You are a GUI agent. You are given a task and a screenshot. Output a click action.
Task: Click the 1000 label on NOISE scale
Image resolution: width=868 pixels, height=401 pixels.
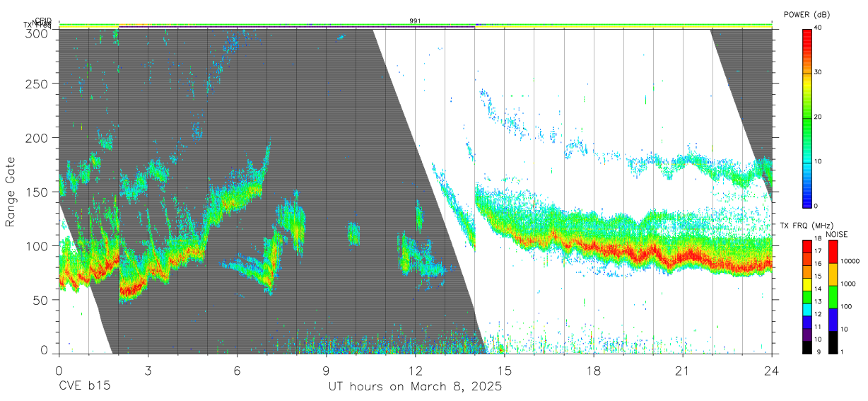[848, 284]
